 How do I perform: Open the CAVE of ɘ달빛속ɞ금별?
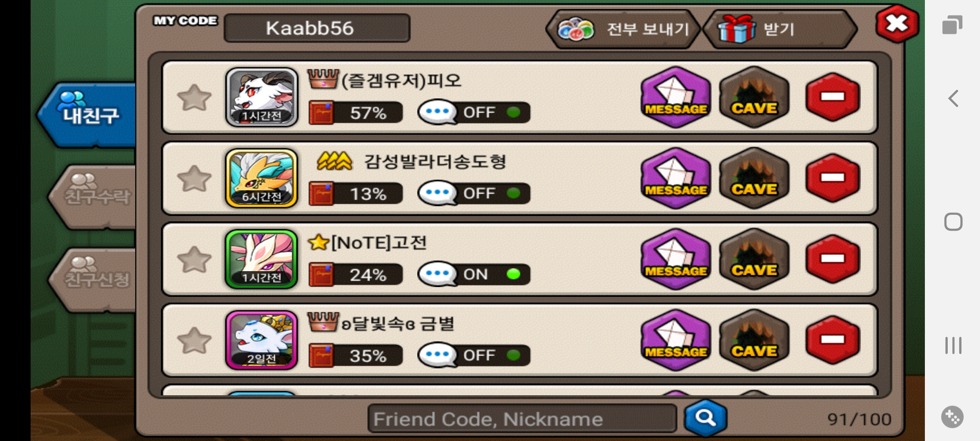click(x=754, y=340)
